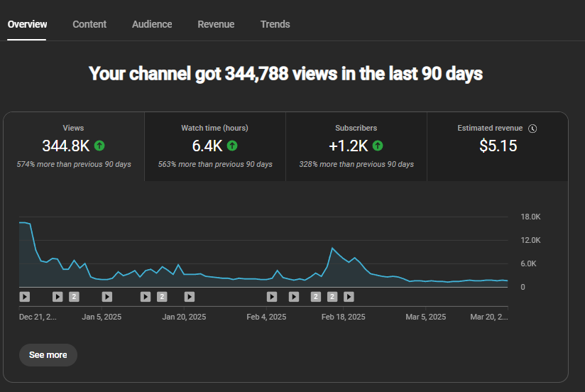The height and width of the screenshot is (392, 585).
Task: Click green up arrow next to +1.2K
Action: point(378,146)
